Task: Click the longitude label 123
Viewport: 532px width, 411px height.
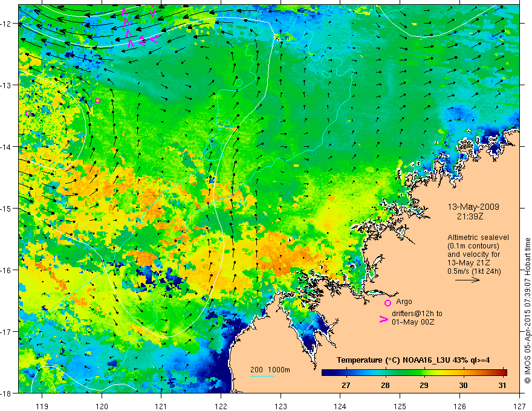Action: point(281,406)
